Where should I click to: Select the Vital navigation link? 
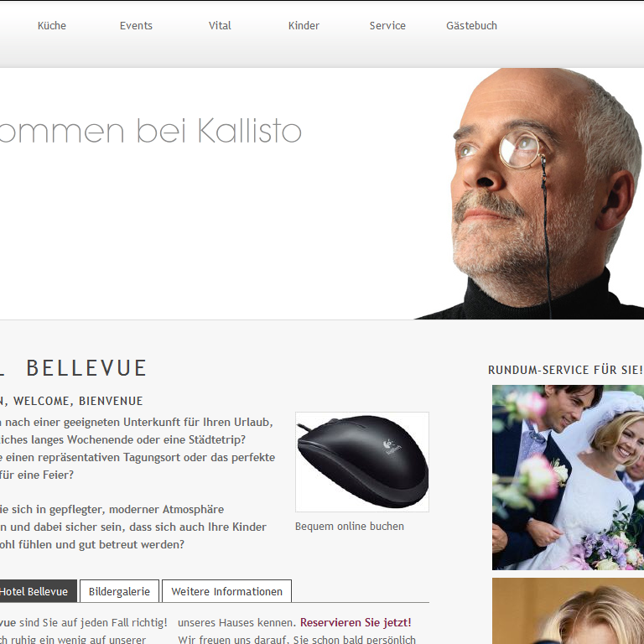tap(220, 26)
